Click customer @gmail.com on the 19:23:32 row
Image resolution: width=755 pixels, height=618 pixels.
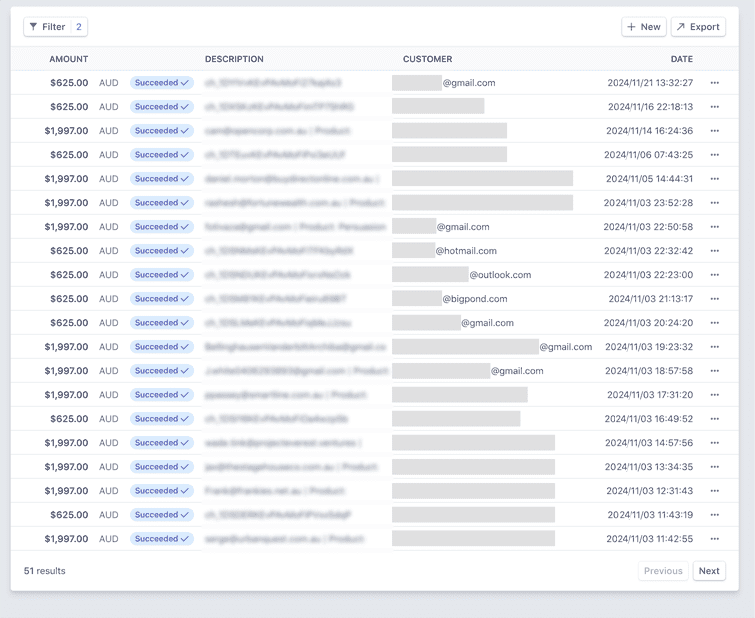pyautogui.click(x=566, y=347)
